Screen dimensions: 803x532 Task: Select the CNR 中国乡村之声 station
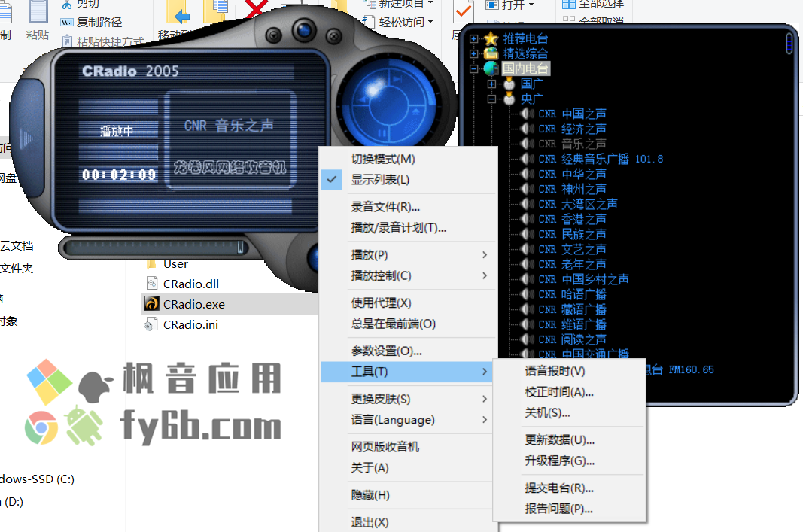pyautogui.click(x=583, y=279)
